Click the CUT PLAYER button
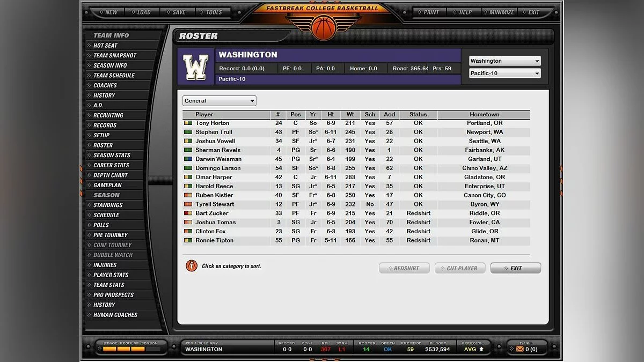The width and height of the screenshot is (644, 362). (x=460, y=268)
